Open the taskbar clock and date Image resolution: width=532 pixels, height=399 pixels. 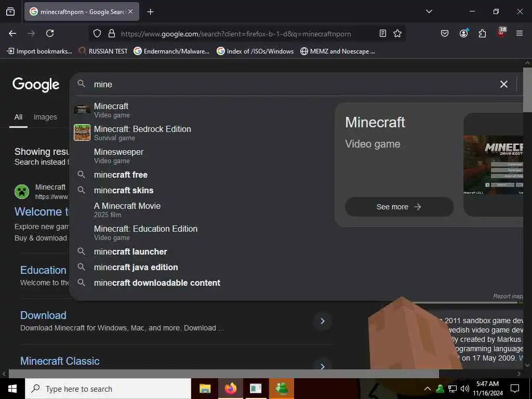(x=487, y=389)
